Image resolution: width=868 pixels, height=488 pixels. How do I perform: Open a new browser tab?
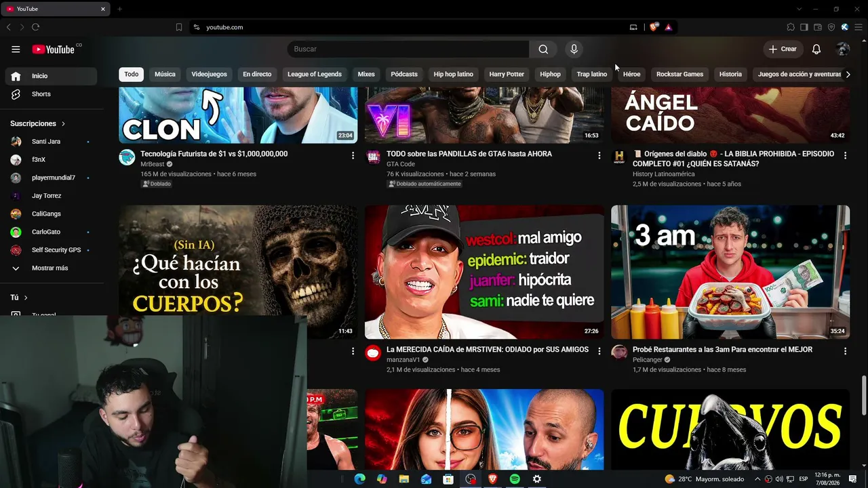[119, 9]
